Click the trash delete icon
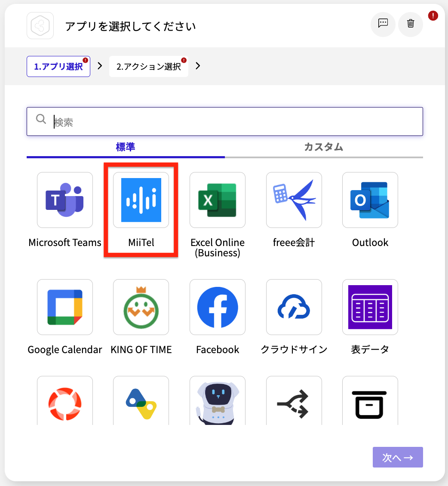 411,24
